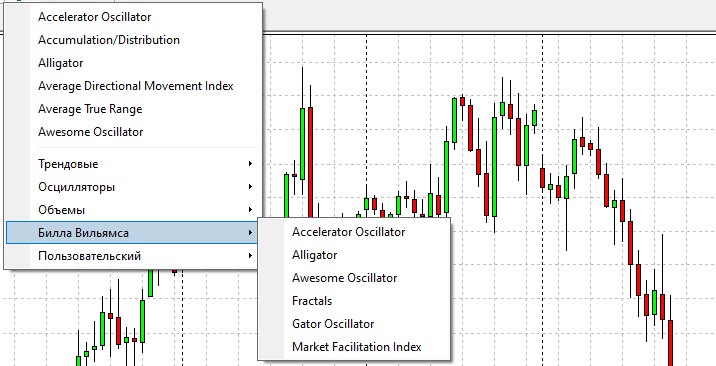Expand the Объемы indicator group

tap(132, 210)
